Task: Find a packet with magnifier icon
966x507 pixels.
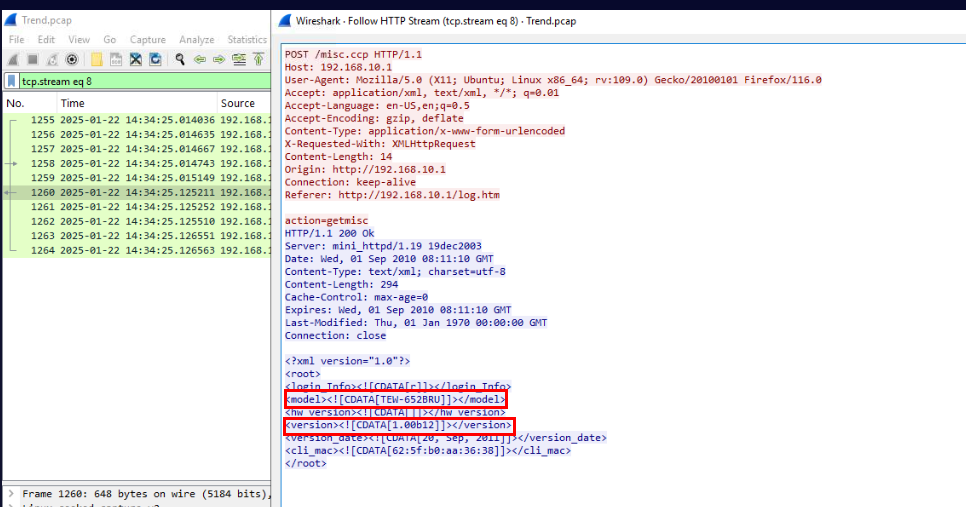Action: [180, 60]
